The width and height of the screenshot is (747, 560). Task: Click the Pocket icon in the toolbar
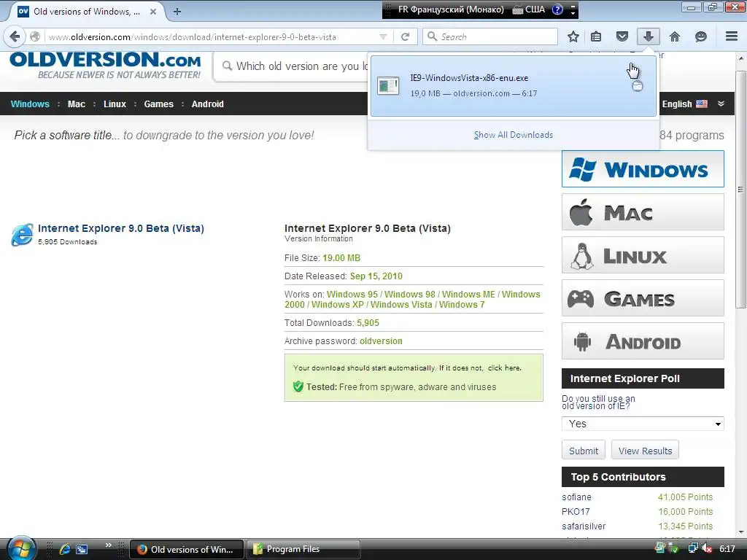click(x=622, y=36)
